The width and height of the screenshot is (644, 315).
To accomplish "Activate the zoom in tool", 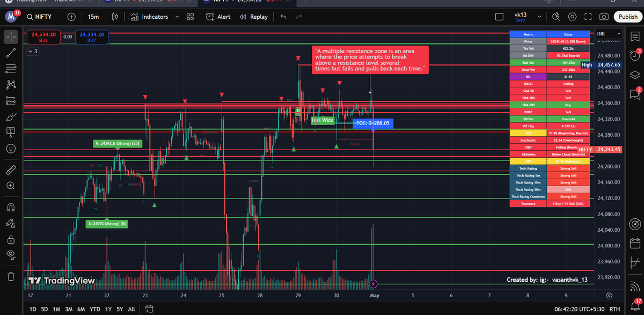I will pos(11,186).
